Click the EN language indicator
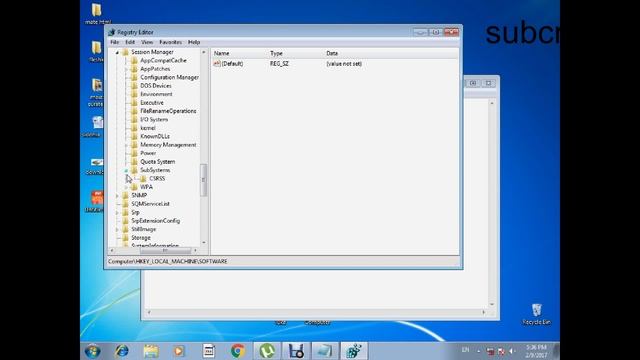Image resolution: width=640 pixels, height=360 pixels. 465,350
